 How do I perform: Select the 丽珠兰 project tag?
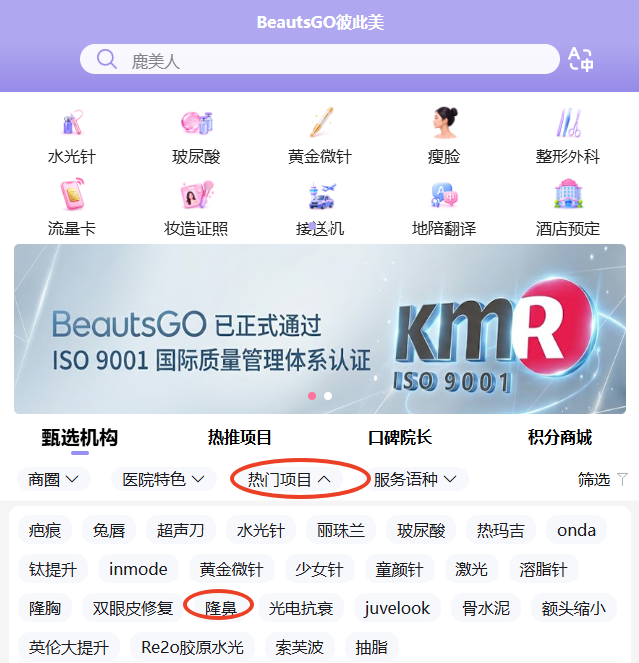[x=341, y=530]
